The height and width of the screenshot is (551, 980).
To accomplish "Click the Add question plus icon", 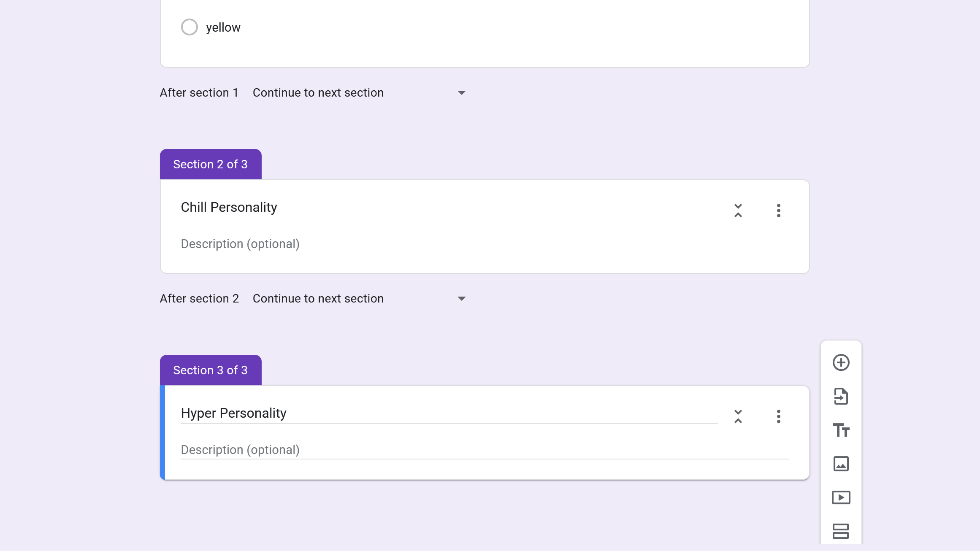I will coord(841,362).
